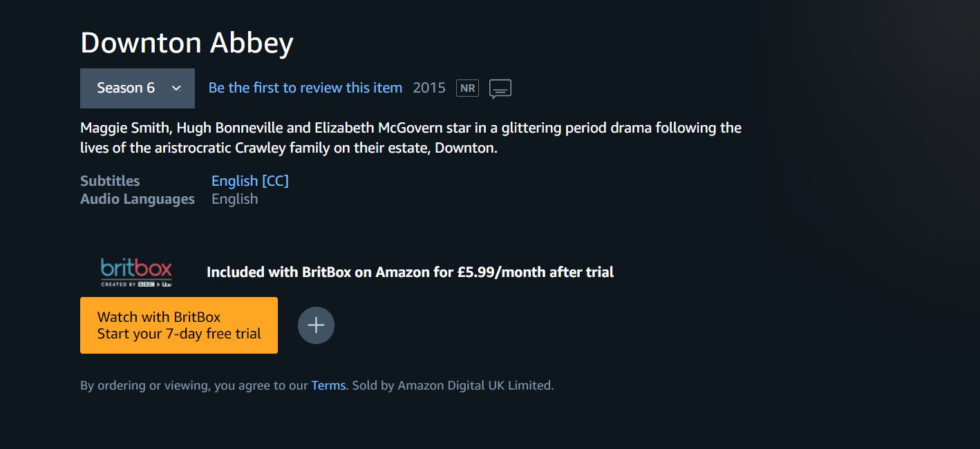The width and height of the screenshot is (980, 449).
Task: Click the subtitles speech bubble icon
Action: coord(500,89)
